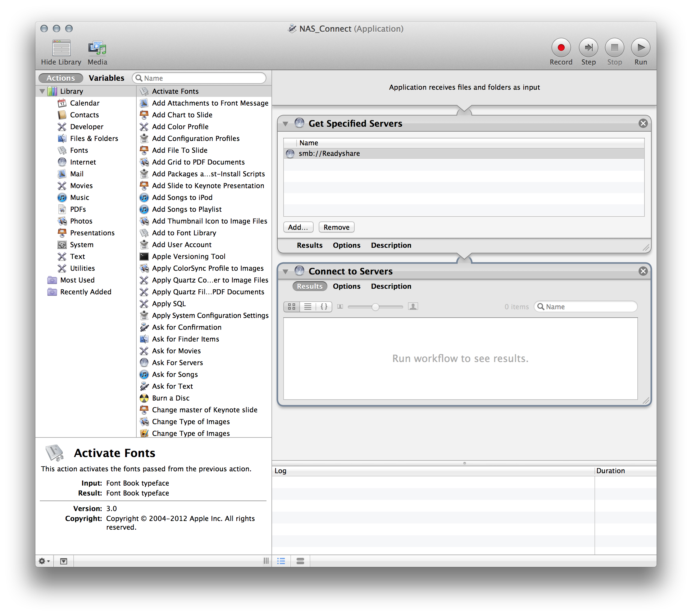Open the PDFs category
692x616 pixels.
pyautogui.click(x=78, y=209)
